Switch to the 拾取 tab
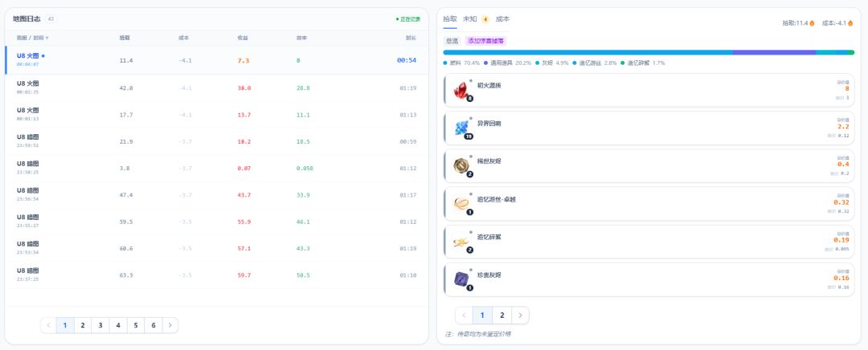 450,18
